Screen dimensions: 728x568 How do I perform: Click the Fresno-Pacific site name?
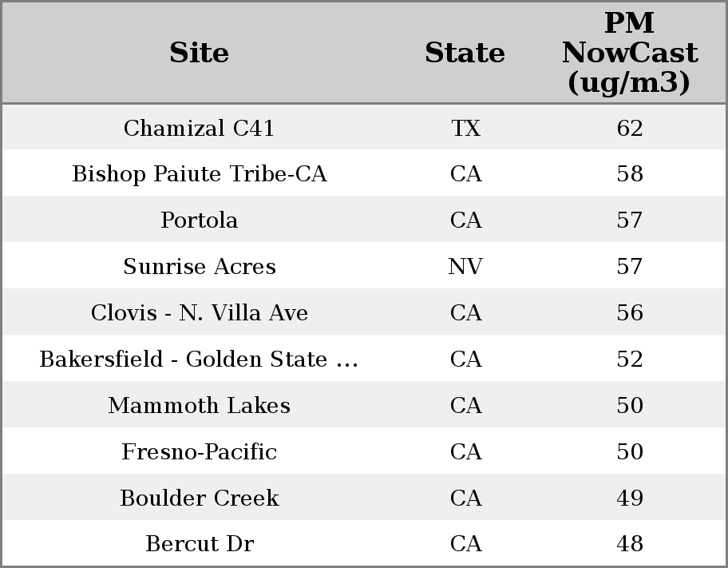(199, 452)
